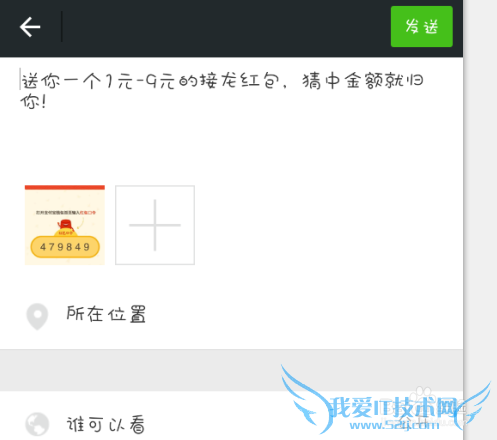Image resolution: width=497 pixels, height=440 pixels.
Task: Click the 479849 code pill in thumbnail
Action: [x=65, y=247]
